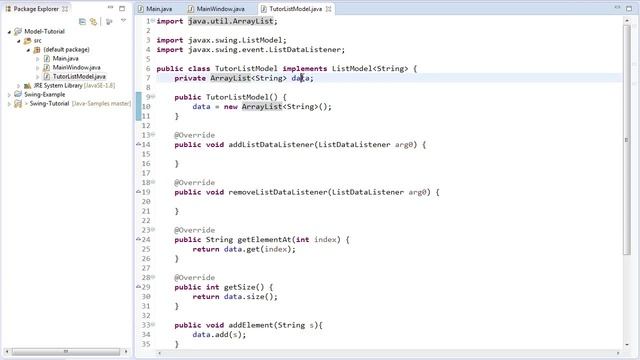The image size is (640, 360).
Task: Click the Swing-Example project icon
Action: [x=18, y=95]
